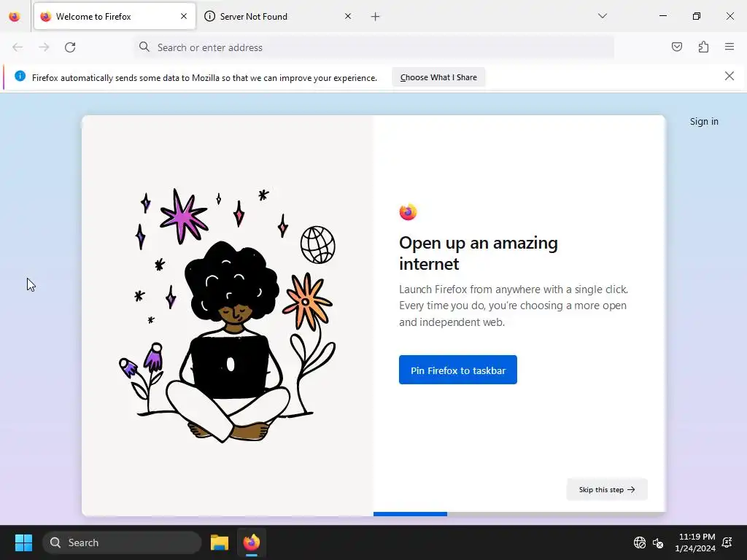Go forward one page
This screenshot has width=747, height=560.
click(44, 47)
